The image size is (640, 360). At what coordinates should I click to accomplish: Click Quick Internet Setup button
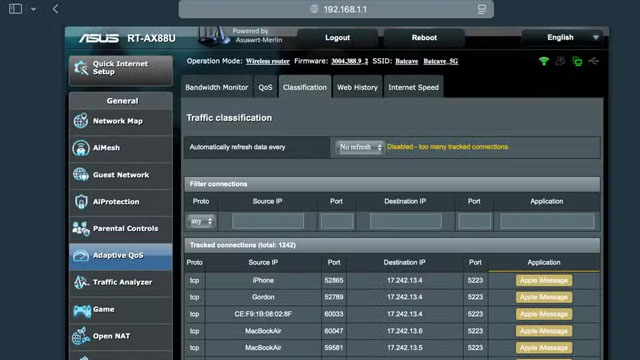click(x=121, y=71)
